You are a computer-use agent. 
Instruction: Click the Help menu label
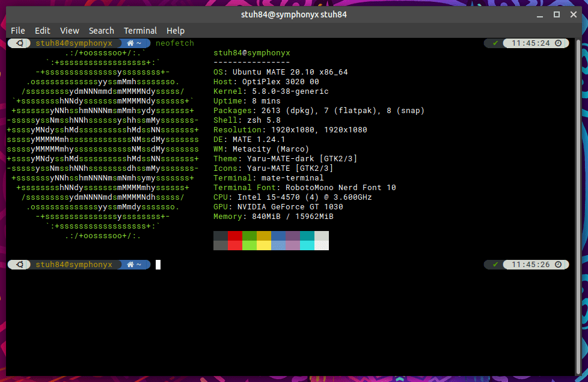[x=176, y=31]
